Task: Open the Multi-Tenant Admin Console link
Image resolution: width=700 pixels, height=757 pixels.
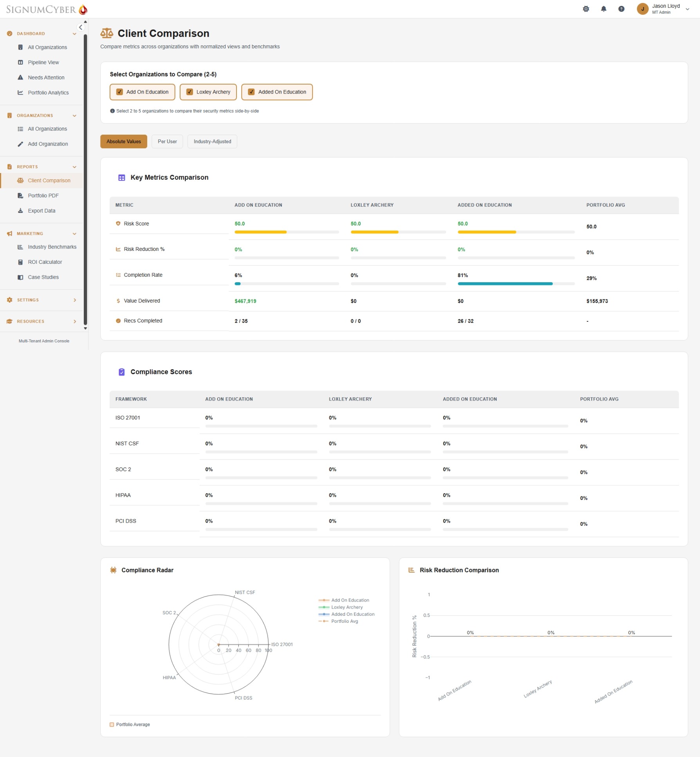Action: (x=44, y=341)
